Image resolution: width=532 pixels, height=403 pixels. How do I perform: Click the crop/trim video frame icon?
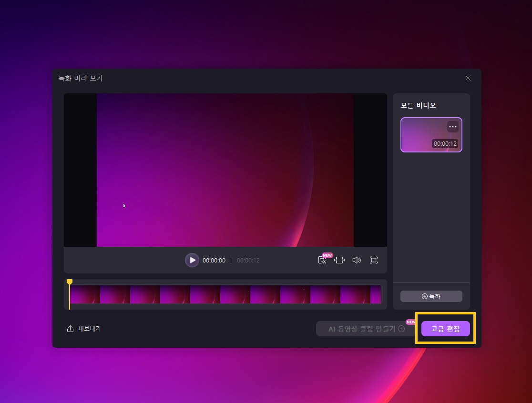339,260
